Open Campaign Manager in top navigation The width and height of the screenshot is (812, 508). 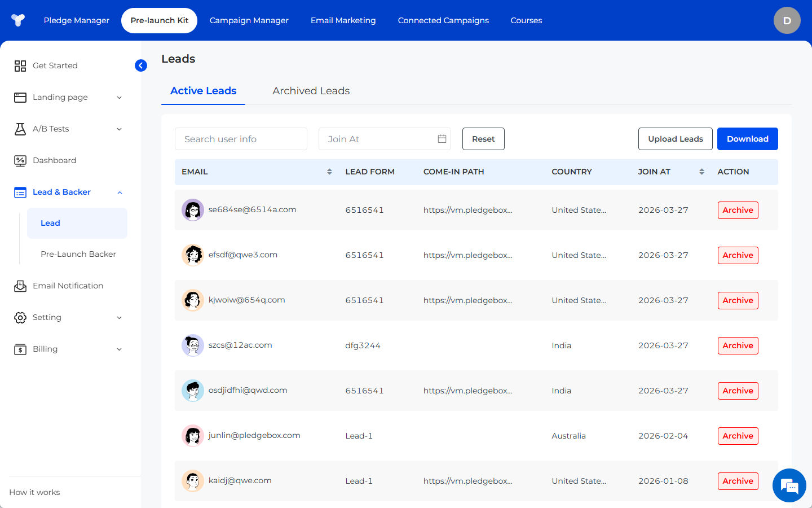[x=249, y=20]
